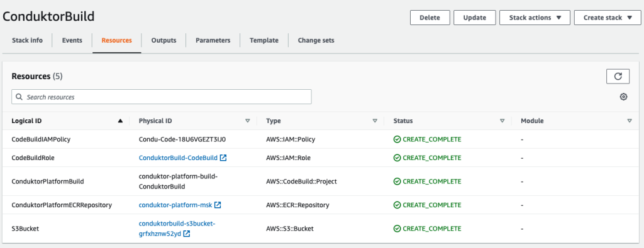Viewport: 644px width, 248px height.
Task: Click green check icon for S3Bucket status
Action: [x=397, y=229]
